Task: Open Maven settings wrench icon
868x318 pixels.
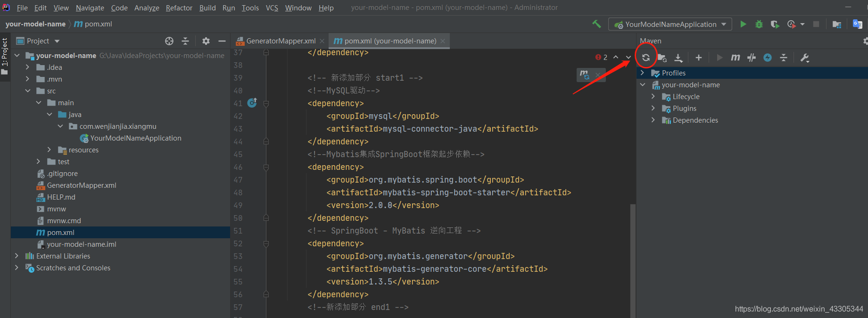Action: (805, 58)
